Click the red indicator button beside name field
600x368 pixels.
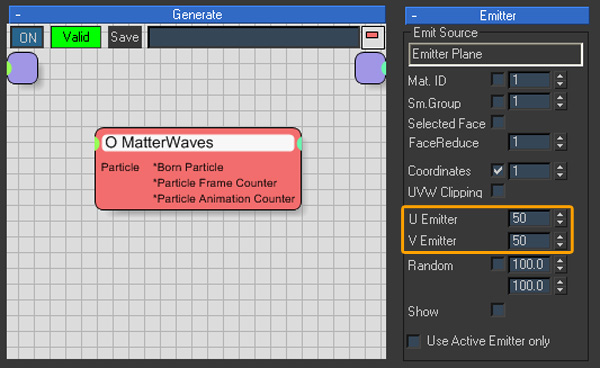[x=372, y=37]
